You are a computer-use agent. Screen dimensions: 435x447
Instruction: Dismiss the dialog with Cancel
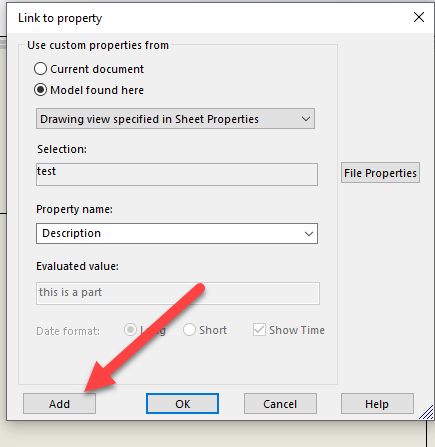280,404
